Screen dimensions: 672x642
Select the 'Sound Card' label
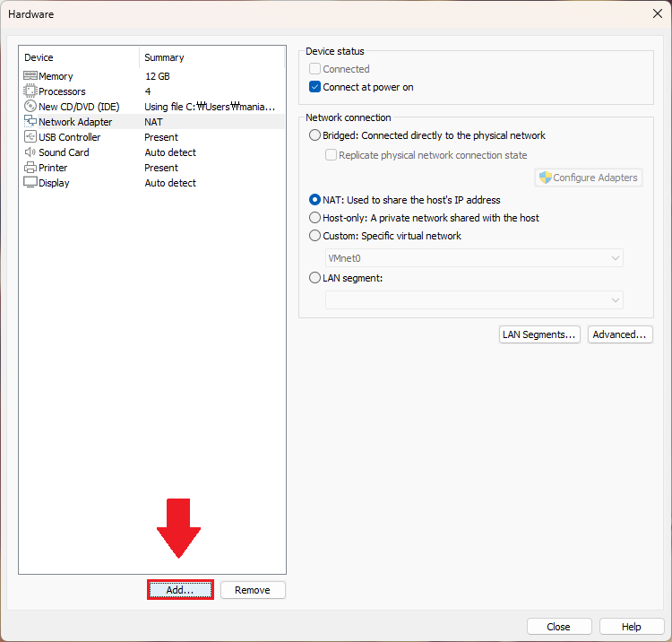click(x=64, y=152)
